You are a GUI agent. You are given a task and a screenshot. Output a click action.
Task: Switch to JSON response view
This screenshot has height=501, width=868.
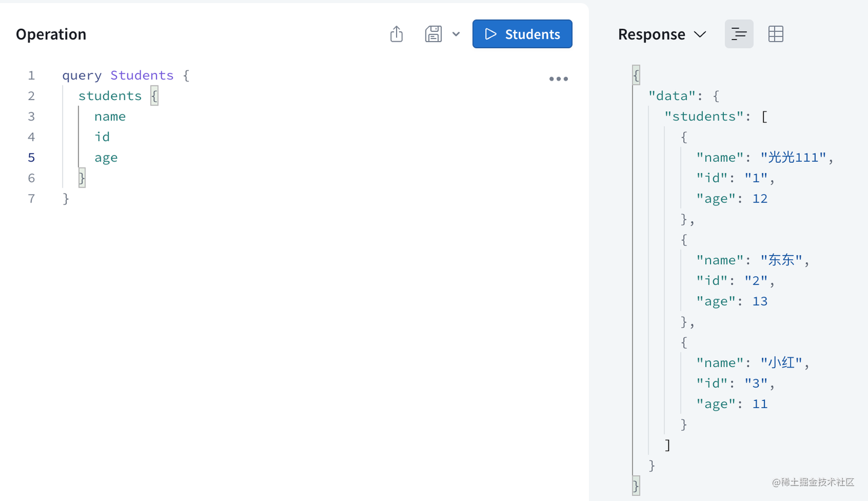click(738, 34)
